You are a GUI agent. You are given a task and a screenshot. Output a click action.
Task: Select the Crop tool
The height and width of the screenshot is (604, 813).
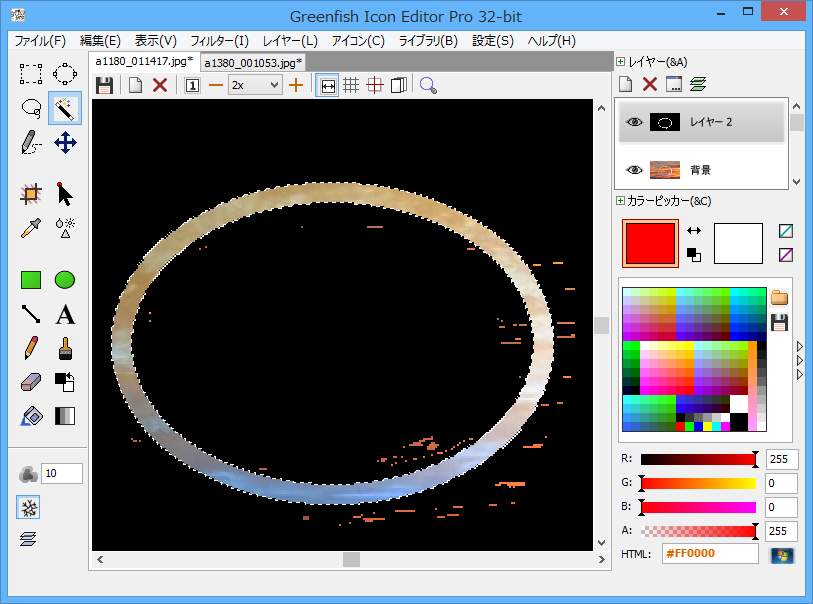tap(31, 194)
